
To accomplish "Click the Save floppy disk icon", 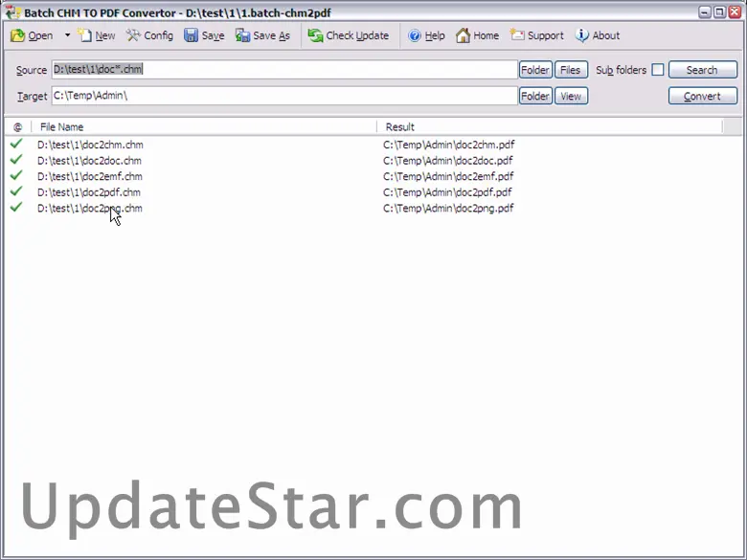I will [191, 35].
